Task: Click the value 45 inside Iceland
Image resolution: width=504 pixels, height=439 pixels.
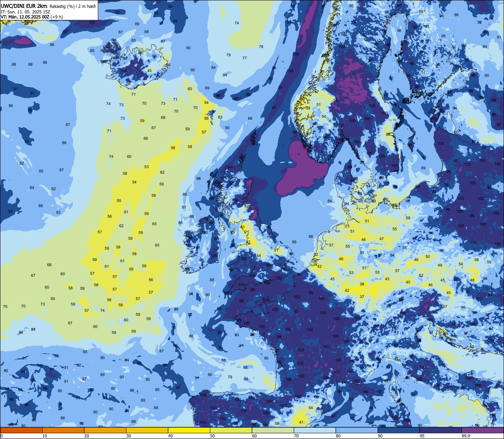Action: [149, 71]
